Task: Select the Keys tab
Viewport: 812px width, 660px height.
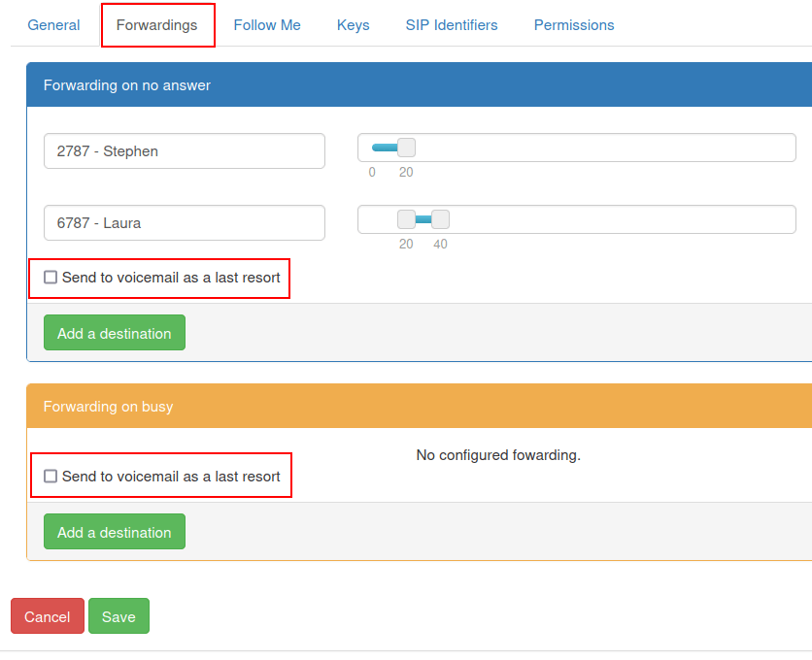Action: [x=353, y=24]
